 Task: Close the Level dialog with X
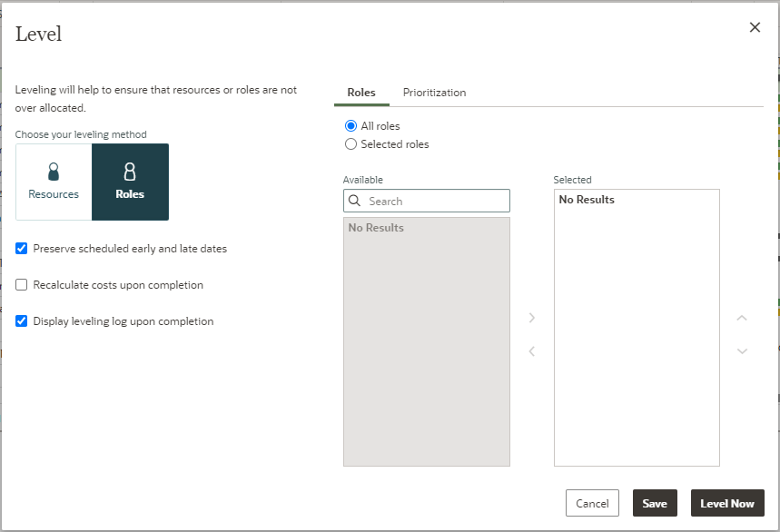(755, 27)
